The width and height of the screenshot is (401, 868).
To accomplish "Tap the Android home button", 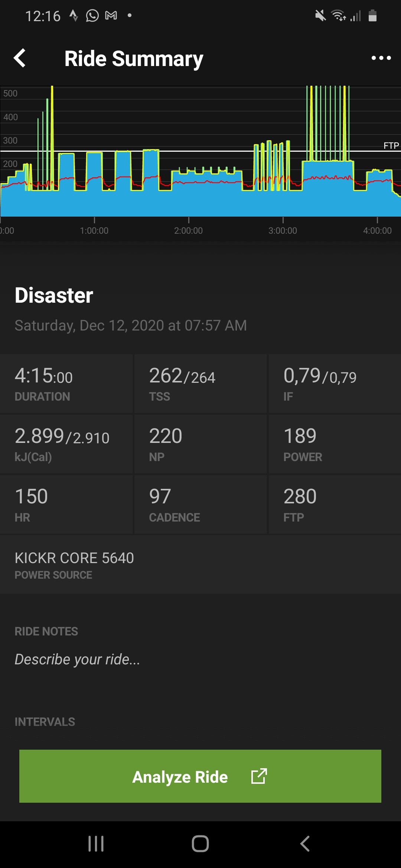I will coord(200,844).
